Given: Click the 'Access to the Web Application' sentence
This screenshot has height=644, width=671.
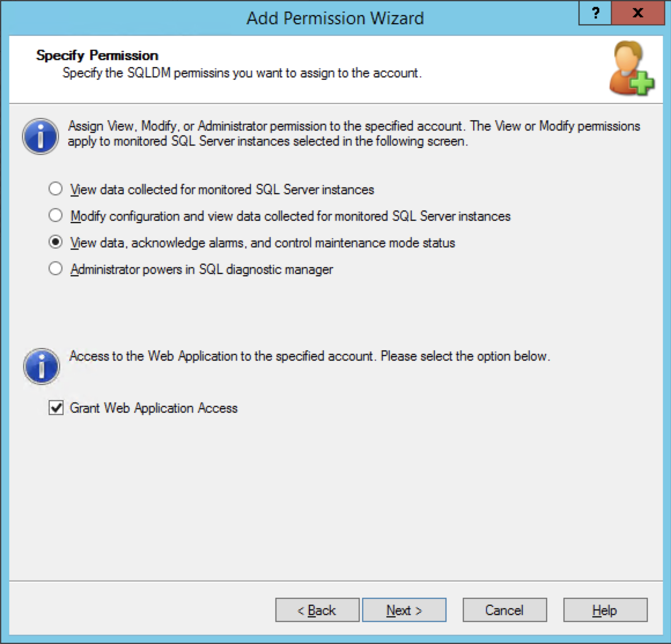Looking at the screenshot, I should click(309, 356).
